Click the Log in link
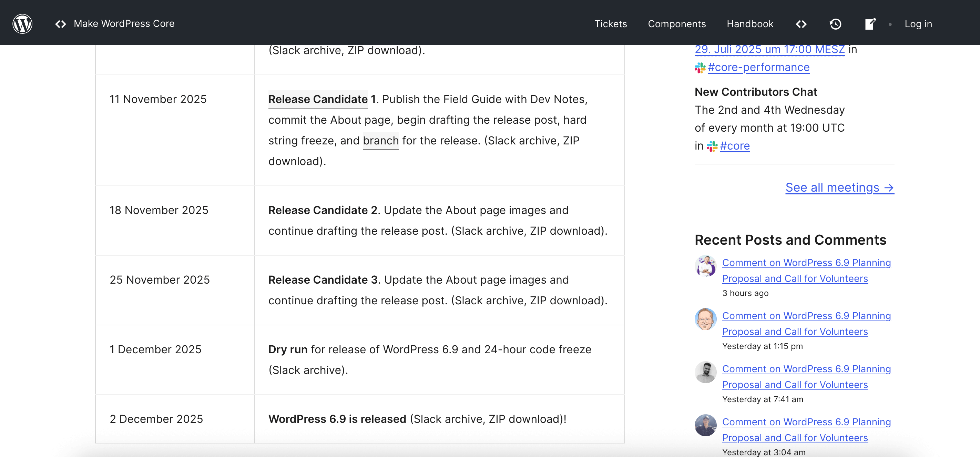This screenshot has height=457, width=980. [x=918, y=24]
